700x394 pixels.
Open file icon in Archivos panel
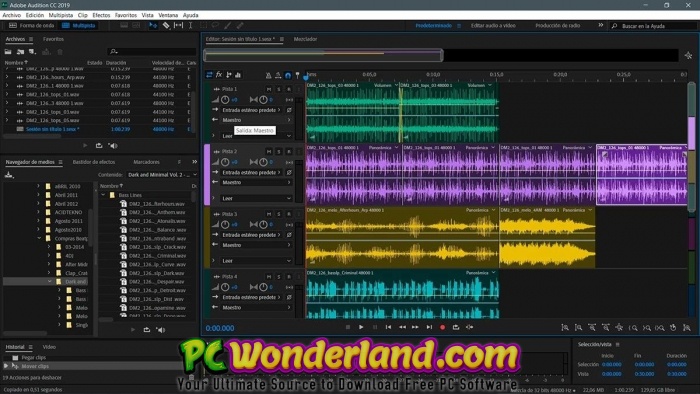coord(8,52)
